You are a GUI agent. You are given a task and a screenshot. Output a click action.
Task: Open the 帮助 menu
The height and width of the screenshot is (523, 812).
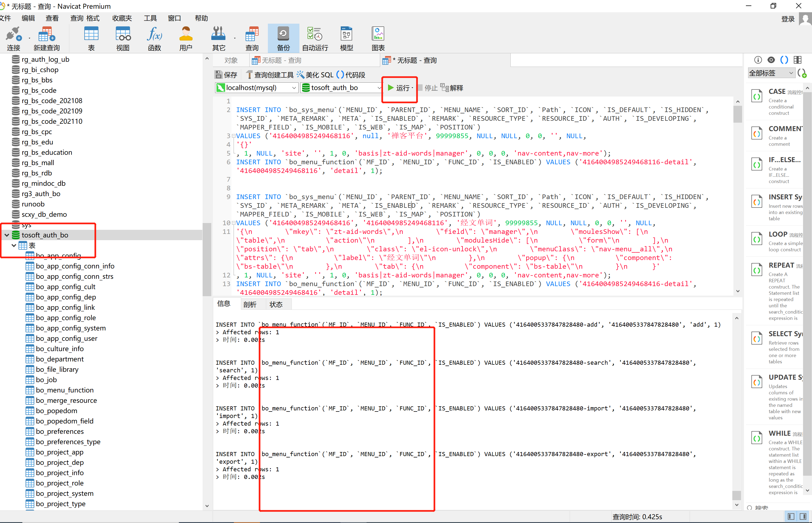pyautogui.click(x=201, y=18)
